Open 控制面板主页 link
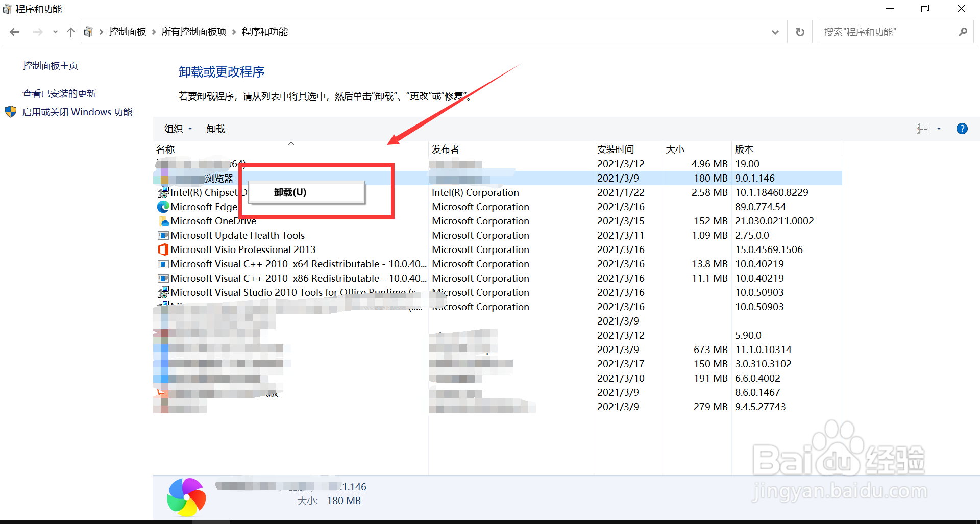Screen dimensions: 980x524 pyautogui.click(x=51, y=66)
